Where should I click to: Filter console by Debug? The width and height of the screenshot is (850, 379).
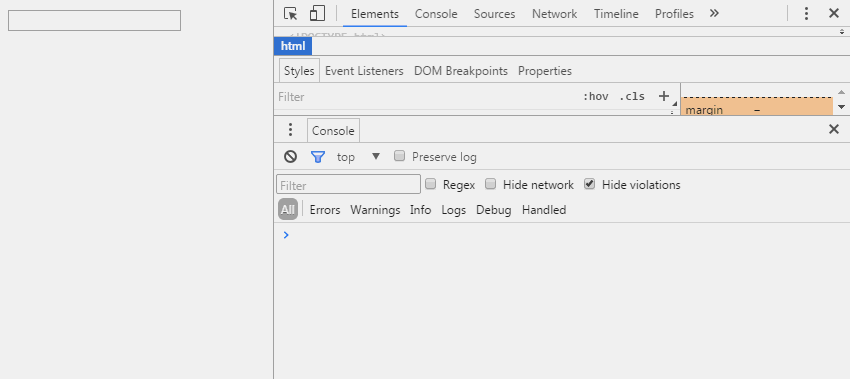494,210
